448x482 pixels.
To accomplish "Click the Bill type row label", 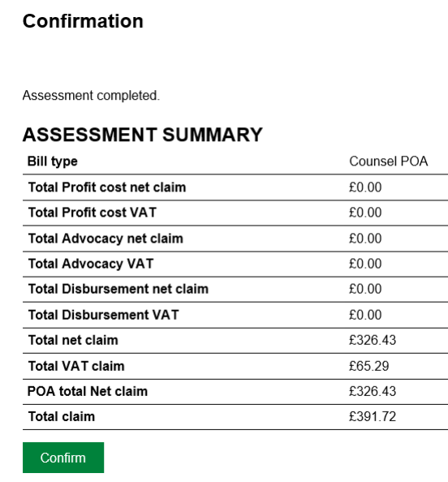I will pyautogui.click(x=53, y=161).
